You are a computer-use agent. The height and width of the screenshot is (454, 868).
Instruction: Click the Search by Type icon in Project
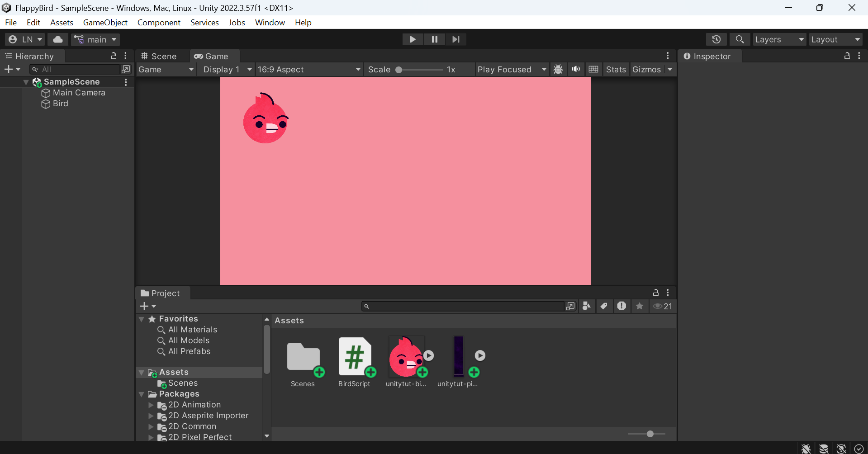point(586,306)
